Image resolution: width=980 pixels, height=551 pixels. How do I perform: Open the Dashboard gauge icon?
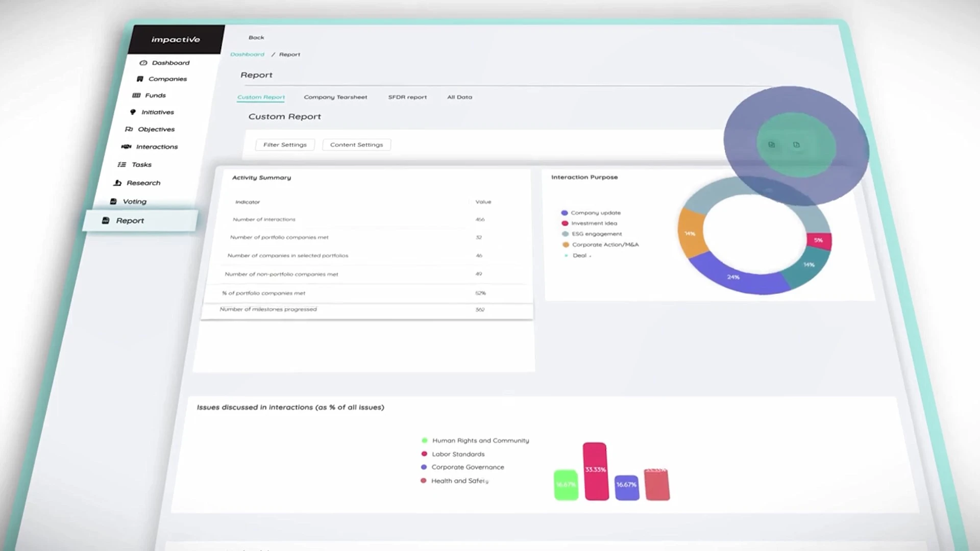(x=143, y=63)
